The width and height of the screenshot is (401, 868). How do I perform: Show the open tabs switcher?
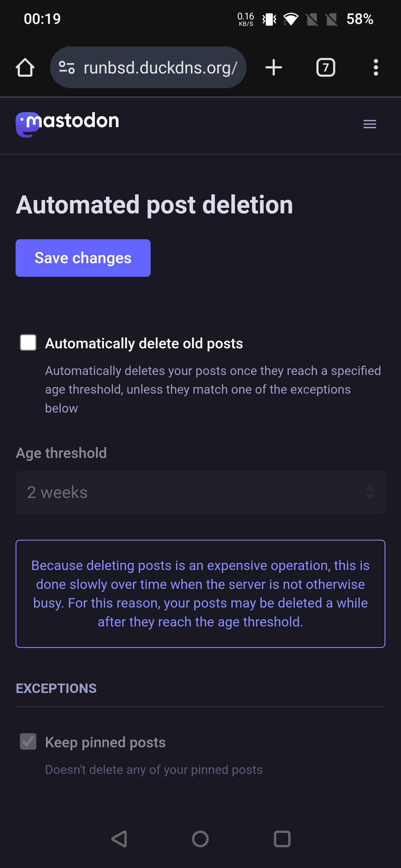click(326, 68)
